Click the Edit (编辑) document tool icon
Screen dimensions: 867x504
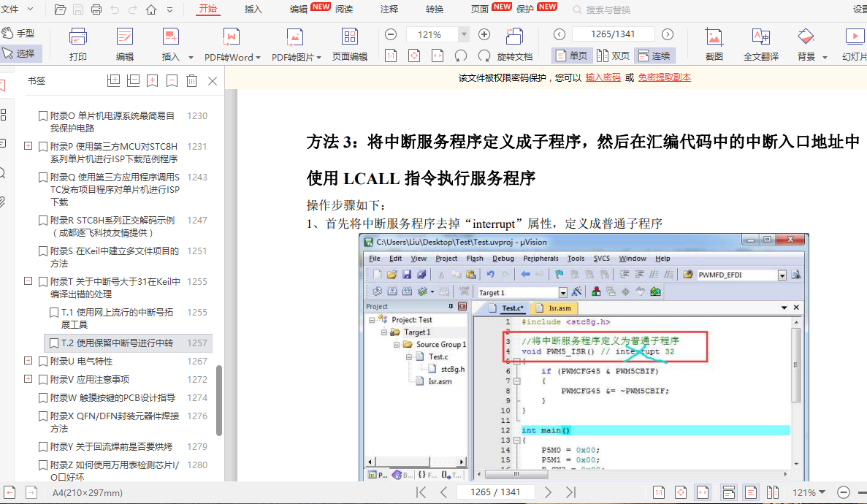pyautogui.click(x=125, y=37)
